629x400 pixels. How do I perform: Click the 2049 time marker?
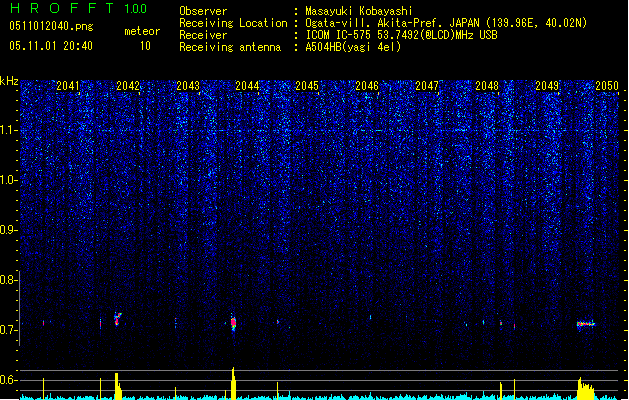coord(547,86)
